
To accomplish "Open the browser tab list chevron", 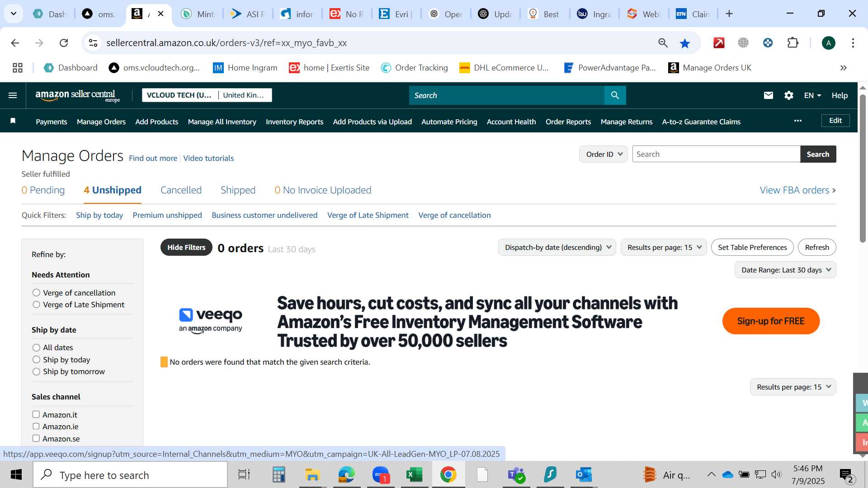I will coord(14,14).
